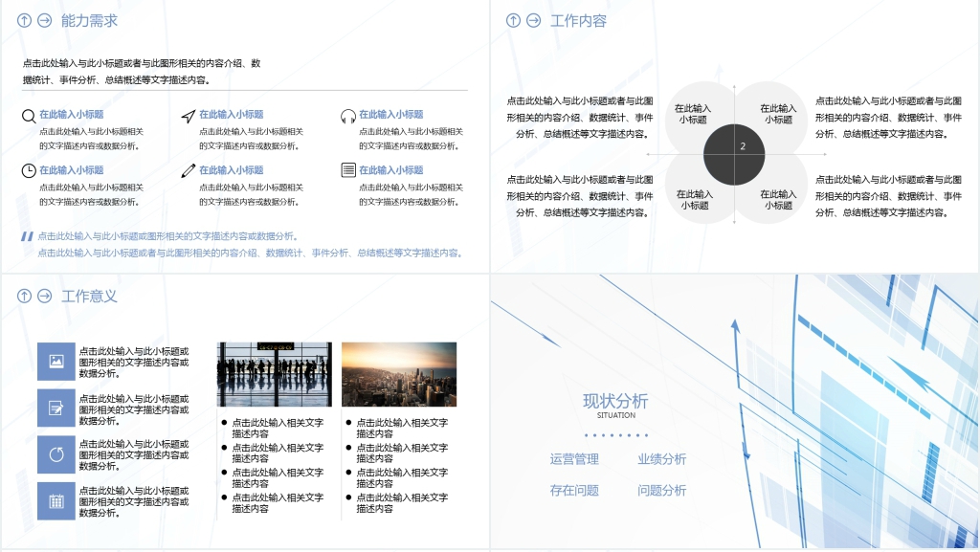Select the headphones icon in 能力需求 slide
Screen dimensions: 980x552
[348, 116]
